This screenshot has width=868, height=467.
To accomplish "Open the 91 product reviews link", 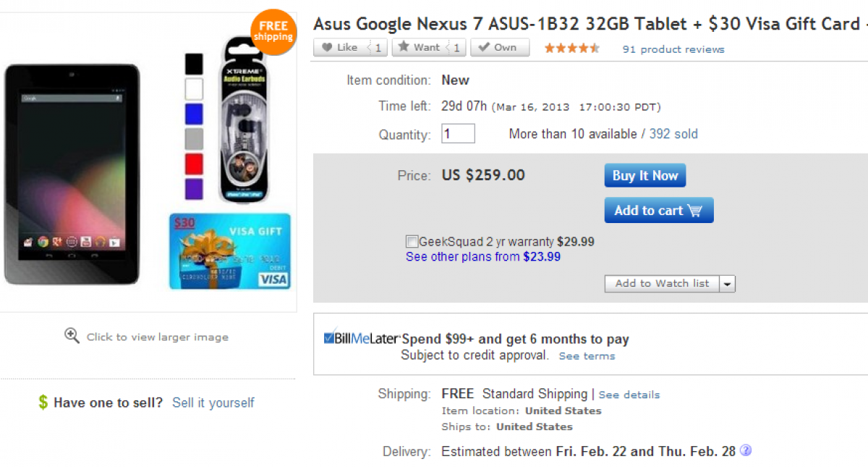I will [673, 49].
